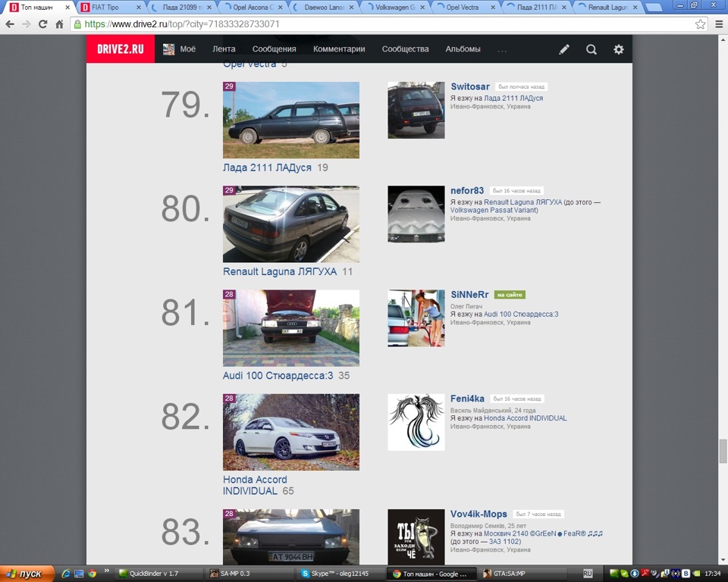Click Vov4ik-Mops's avatar image
728x582 pixels.
click(416, 537)
